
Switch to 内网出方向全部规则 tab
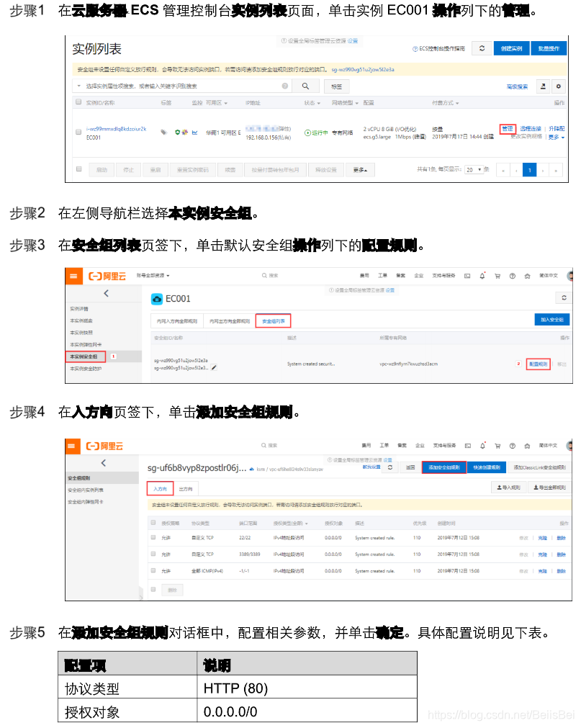pos(229,321)
